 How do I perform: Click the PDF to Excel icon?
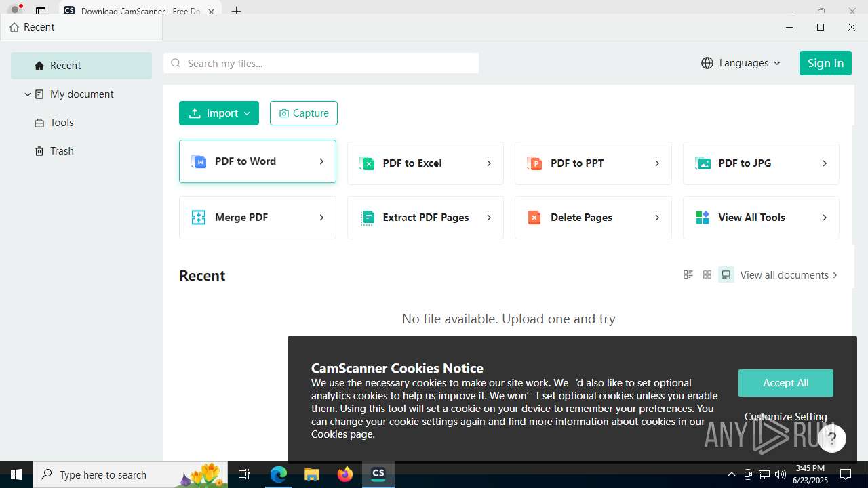(x=367, y=163)
